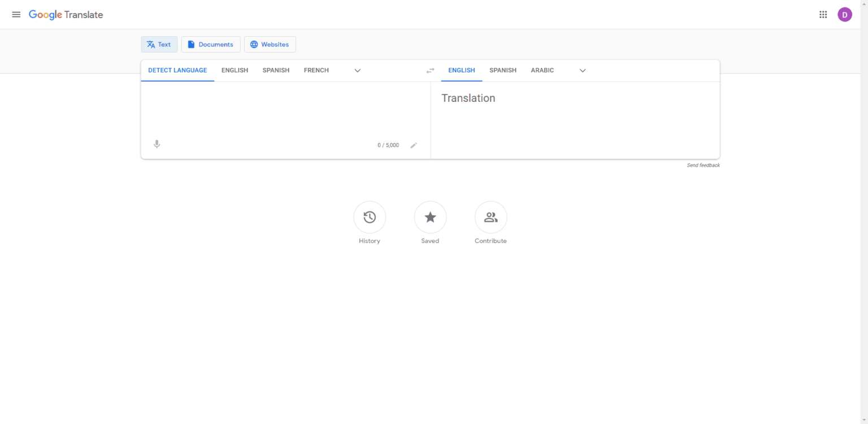Open the History panel icon
The image size is (868, 424).
point(369,217)
